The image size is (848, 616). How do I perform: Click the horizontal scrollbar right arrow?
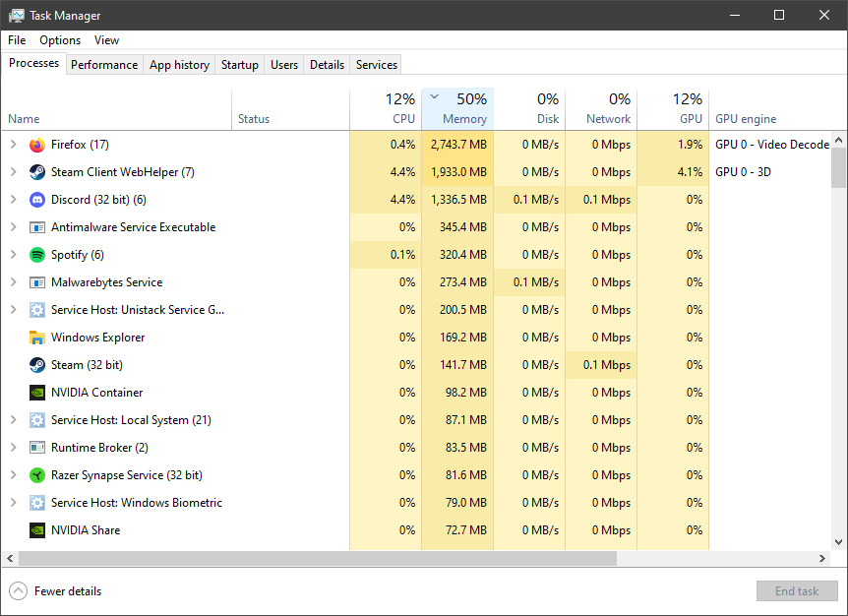(822, 558)
